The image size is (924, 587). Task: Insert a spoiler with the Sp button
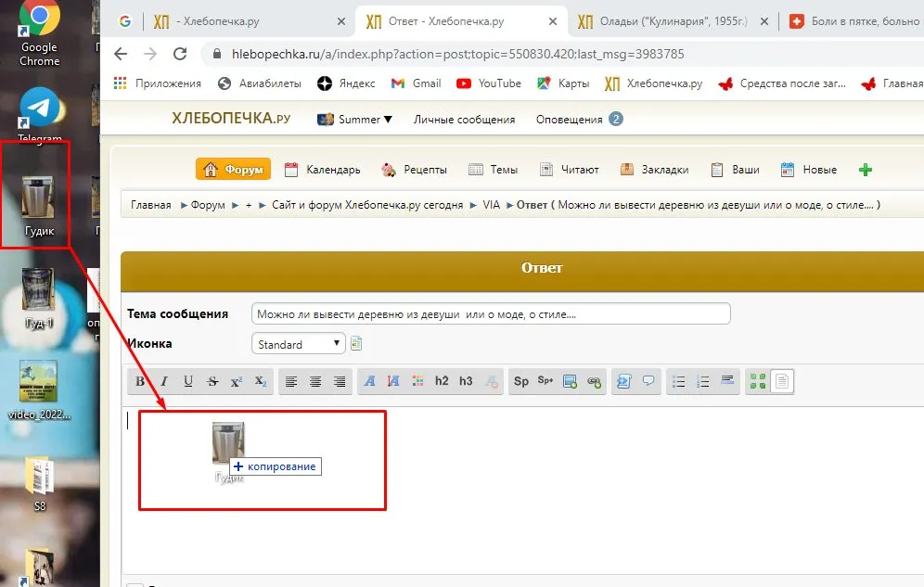coord(521,381)
